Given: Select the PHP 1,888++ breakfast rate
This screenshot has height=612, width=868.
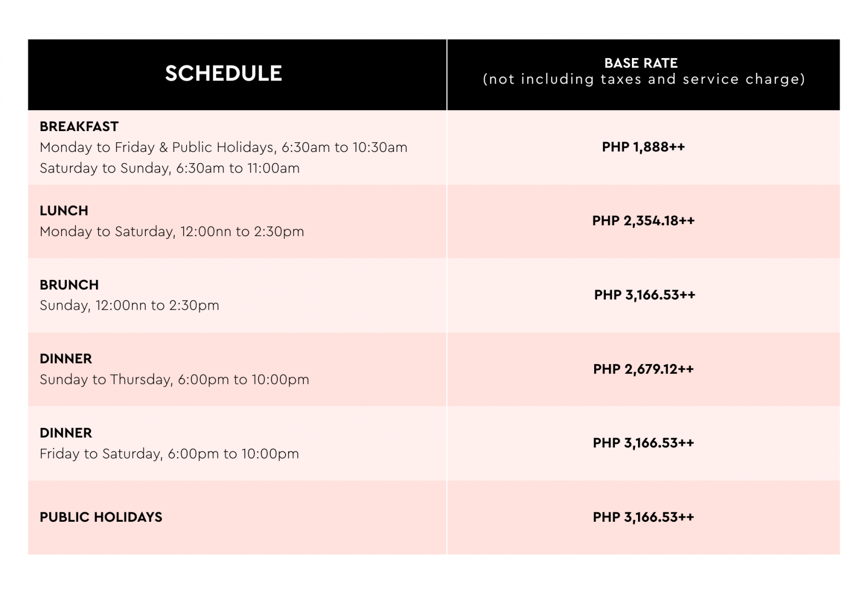Looking at the screenshot, I should point(643,147).
